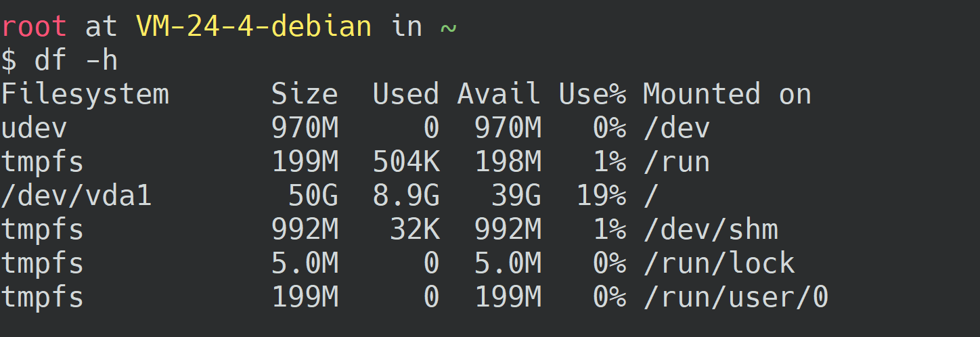This screenshot has width=980, height=337.
Task: Click the 'Use%' column header
Action: 592,94
